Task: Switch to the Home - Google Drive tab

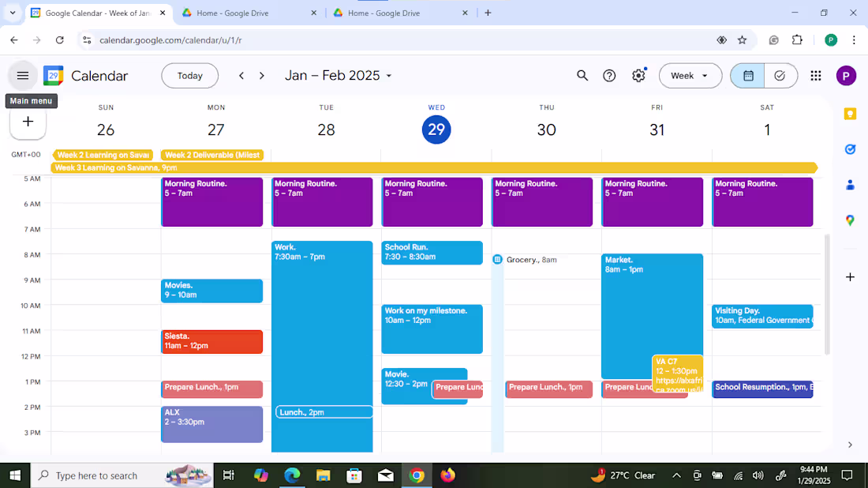Action: click(x=237, y=13)
